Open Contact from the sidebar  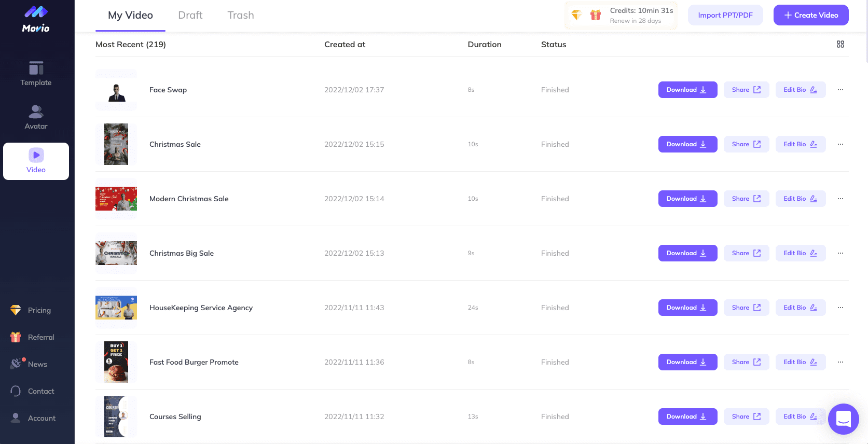[32, 391]
